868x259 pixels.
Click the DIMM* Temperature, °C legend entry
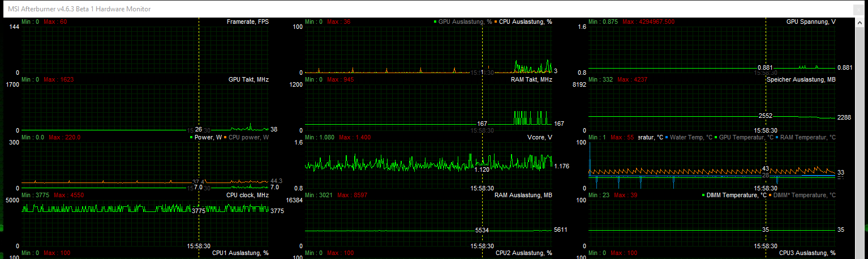804,195
